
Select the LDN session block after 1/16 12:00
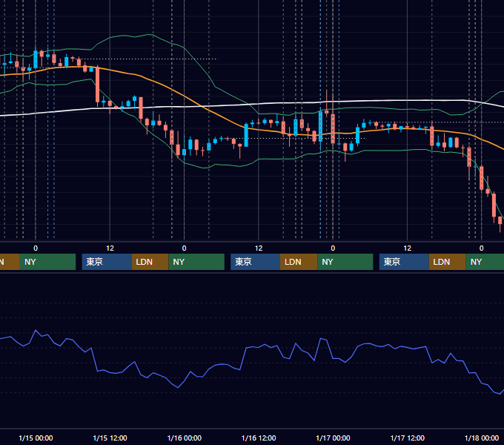[x=299, y=262]
